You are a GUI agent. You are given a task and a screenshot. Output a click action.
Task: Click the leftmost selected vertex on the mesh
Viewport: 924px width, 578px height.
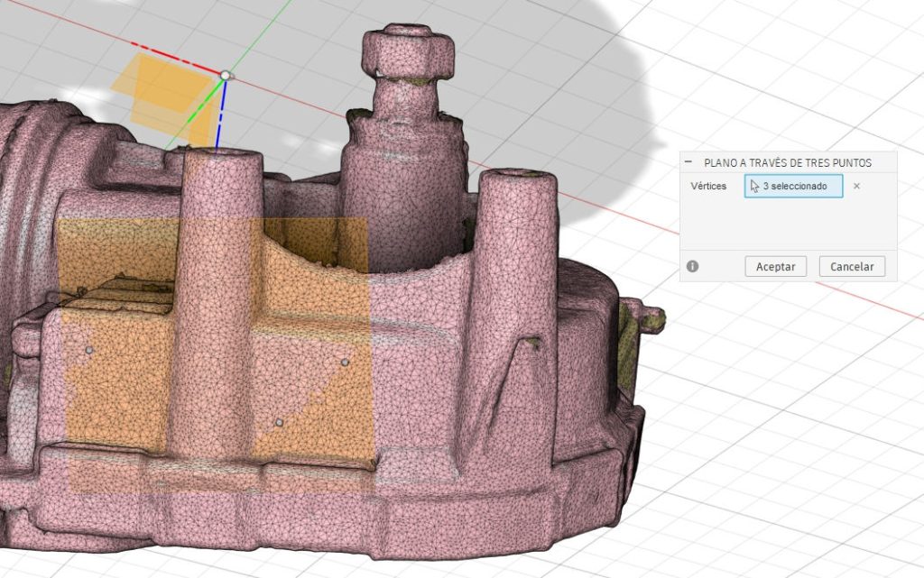point(88,349)
